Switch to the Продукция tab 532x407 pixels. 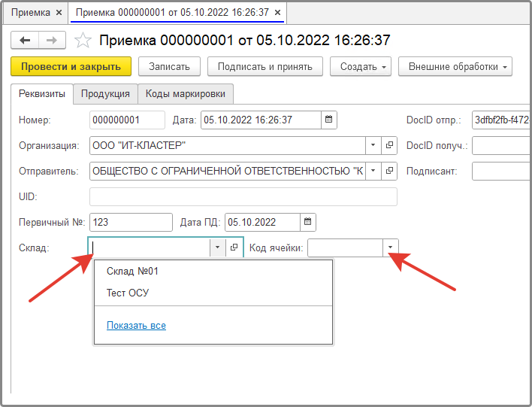coord(105,94)
